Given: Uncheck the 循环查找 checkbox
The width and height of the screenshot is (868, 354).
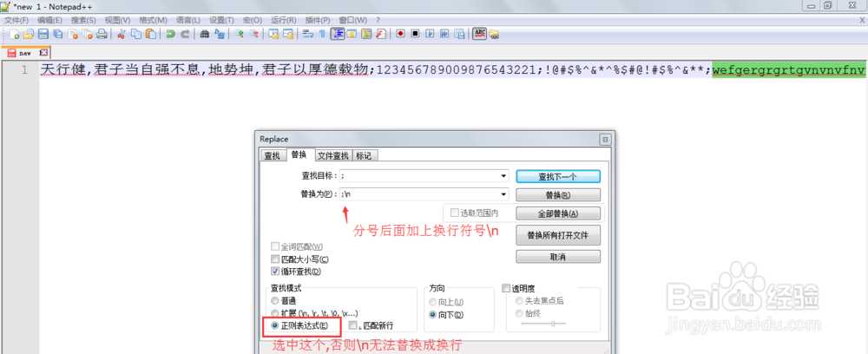Looking at the screenshot, I should click(275, 272).
